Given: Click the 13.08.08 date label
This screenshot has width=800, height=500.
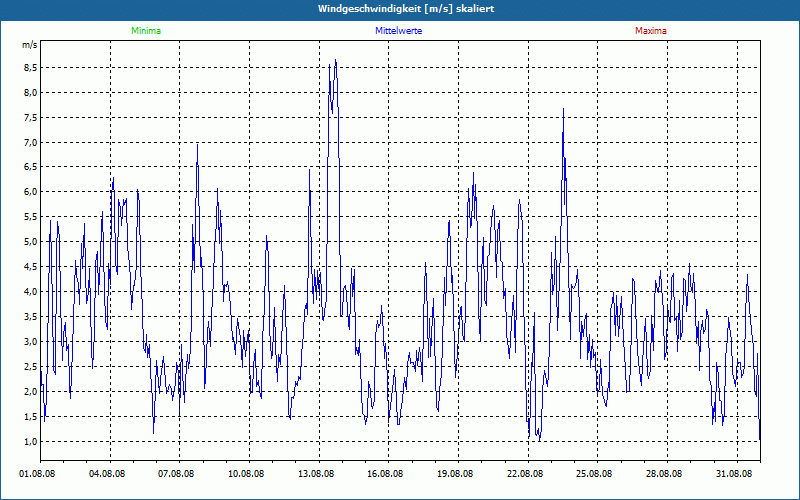Looking at the screenshot, I should coord(316,474).
